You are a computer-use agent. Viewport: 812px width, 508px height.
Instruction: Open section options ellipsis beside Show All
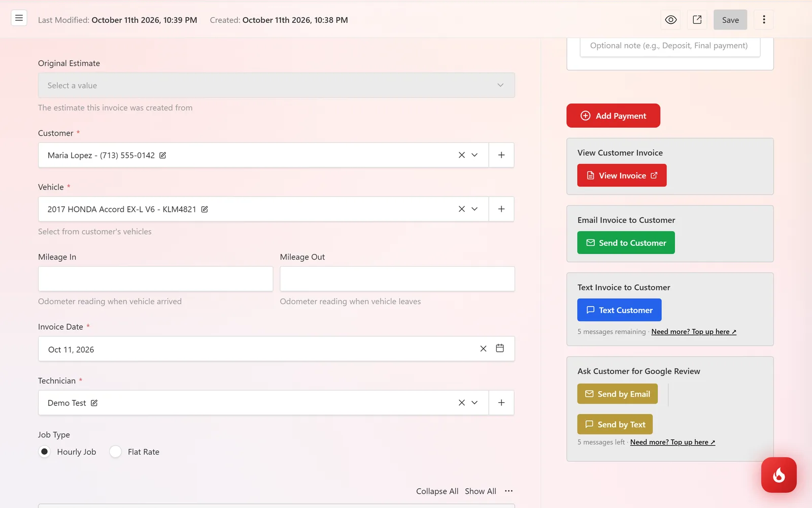pyautogui.click(x=509, y=491)
